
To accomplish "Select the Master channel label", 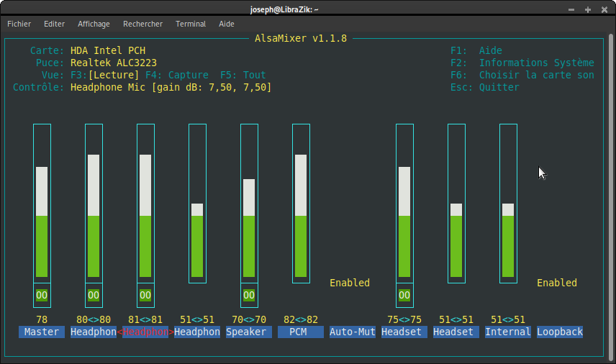I will pyautogui.click(x=42, y=332).
